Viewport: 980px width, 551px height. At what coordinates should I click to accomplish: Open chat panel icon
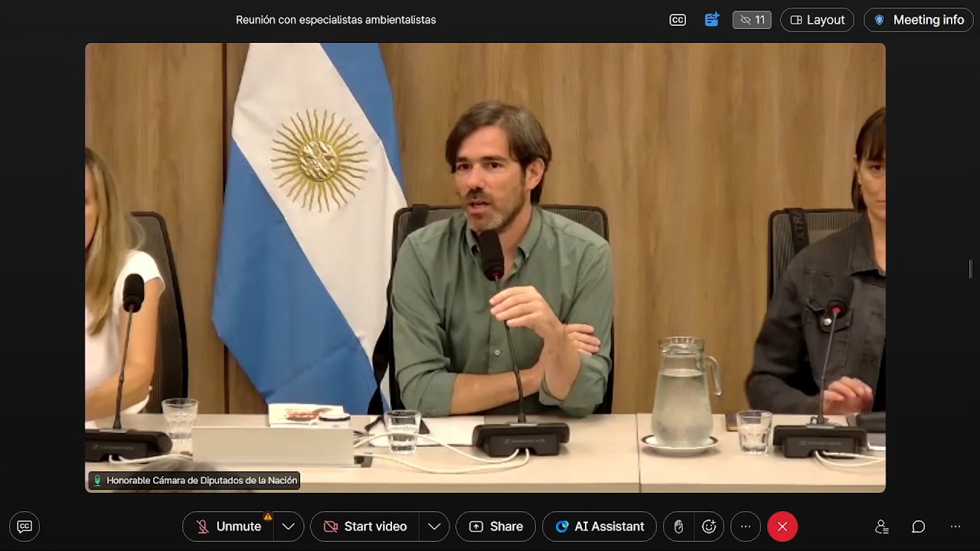(x=919, y=527)
